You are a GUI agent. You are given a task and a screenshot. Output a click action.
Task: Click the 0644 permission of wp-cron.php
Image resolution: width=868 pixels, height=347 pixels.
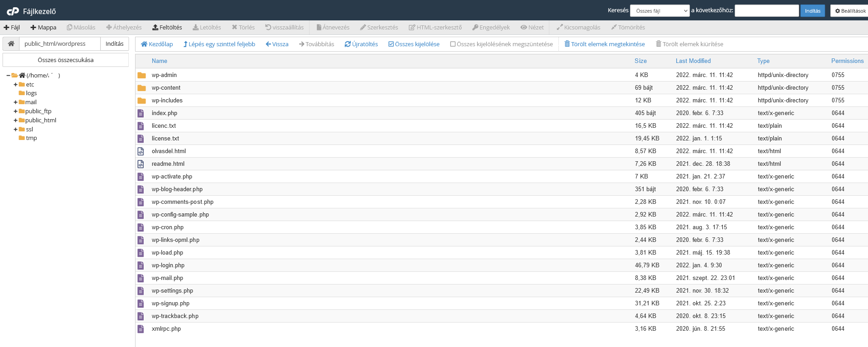pos(838,227)
